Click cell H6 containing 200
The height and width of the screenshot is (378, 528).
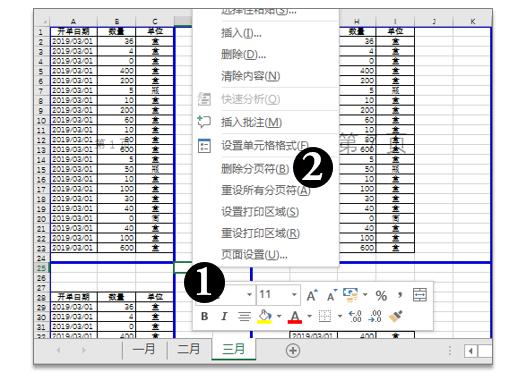point(357,80)
